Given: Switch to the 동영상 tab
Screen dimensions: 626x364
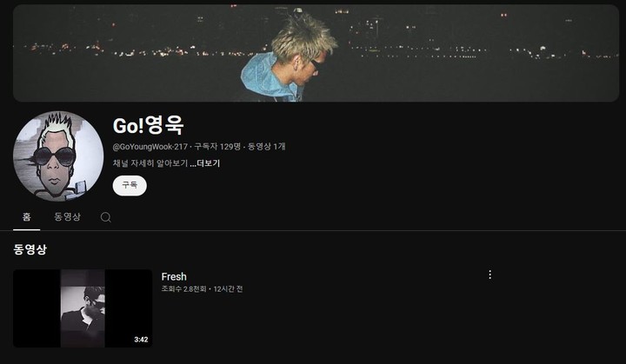Looking at the screenshot, I should tap(67, 216).
